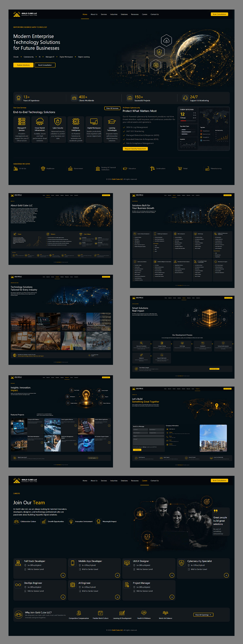Click the Cloud Hybrid Infrastructure cloud icon
The width and height of the screenshot is (243, 644).
(40, 121)
